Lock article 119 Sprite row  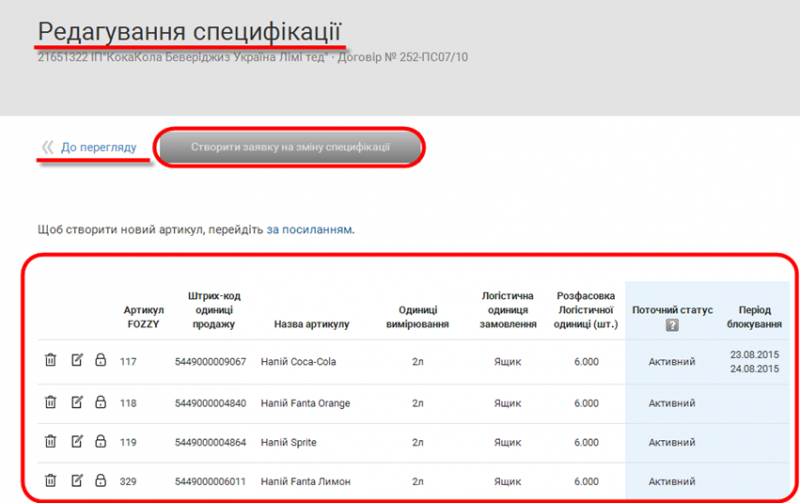pyautogui.click(x=101, y=441)
